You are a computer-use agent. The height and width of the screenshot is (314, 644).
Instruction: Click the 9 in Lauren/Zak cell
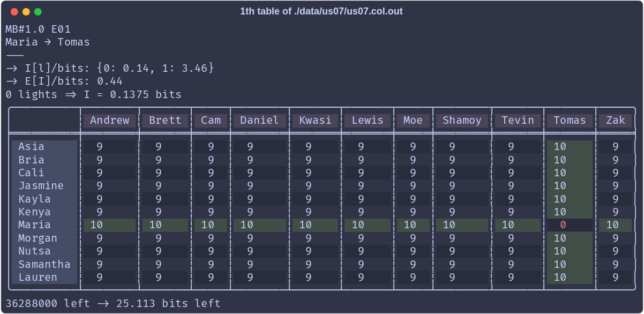click(616, 278)
